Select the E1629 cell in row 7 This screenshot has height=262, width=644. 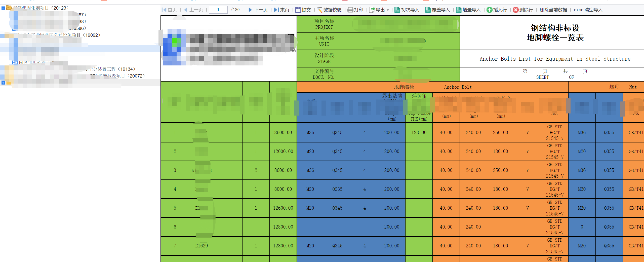(202, 246)
